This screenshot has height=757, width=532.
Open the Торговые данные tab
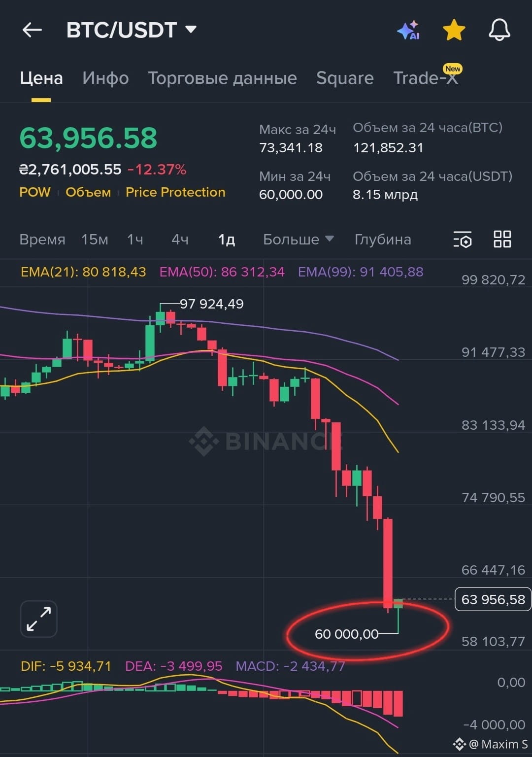[222, 78]
